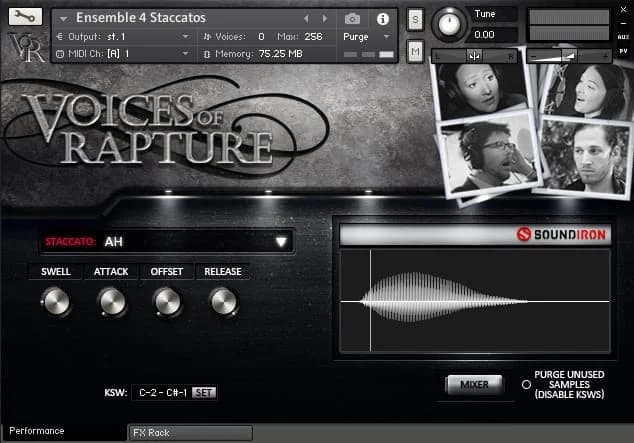The height and width of the screenshot is (443, 634).
Task: Adjust the instrument volume slider
Action: tap(569, 56)
